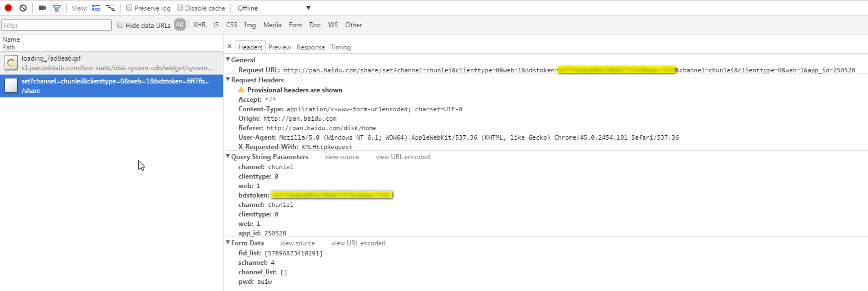Click the Referer header value
The image size is (868, 291).
click(321, 128)
